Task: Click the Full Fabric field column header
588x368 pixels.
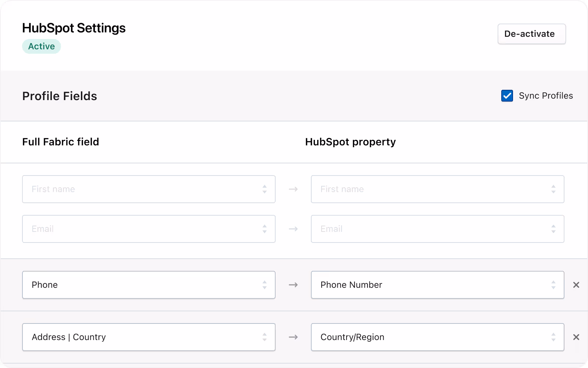Action: (x=61, y=142)
